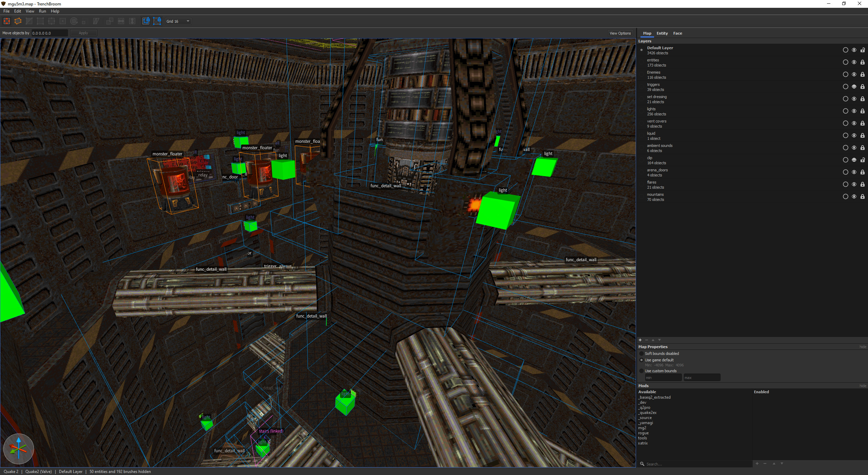Click the camera orientation gizmo
This screenshot has height=475, width=868.
click(x=19, y=449)
